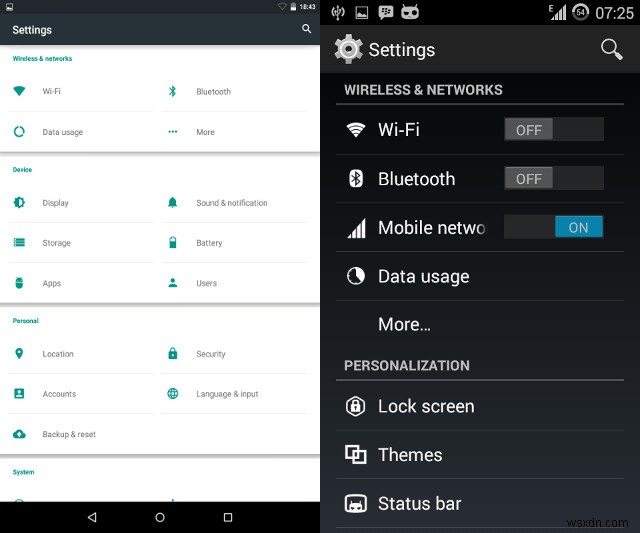Tap the Bluetooth icon in dark Settings

pyautogui.click(x=356, y=178)
